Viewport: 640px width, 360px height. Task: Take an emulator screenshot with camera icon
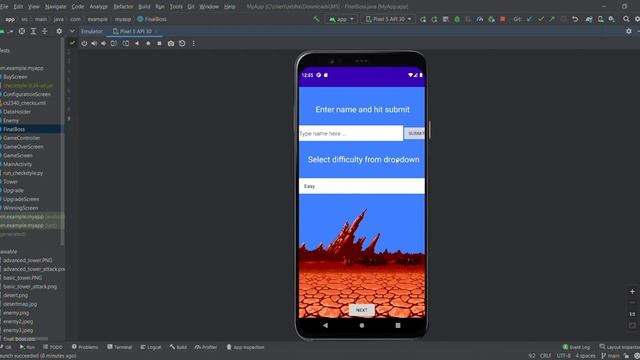(x=171, y=43)
